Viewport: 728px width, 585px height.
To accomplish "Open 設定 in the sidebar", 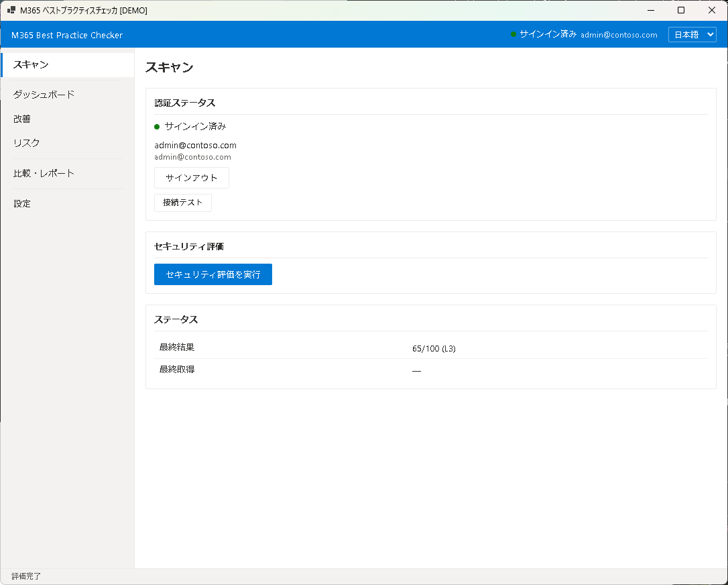I will point(22,203).
